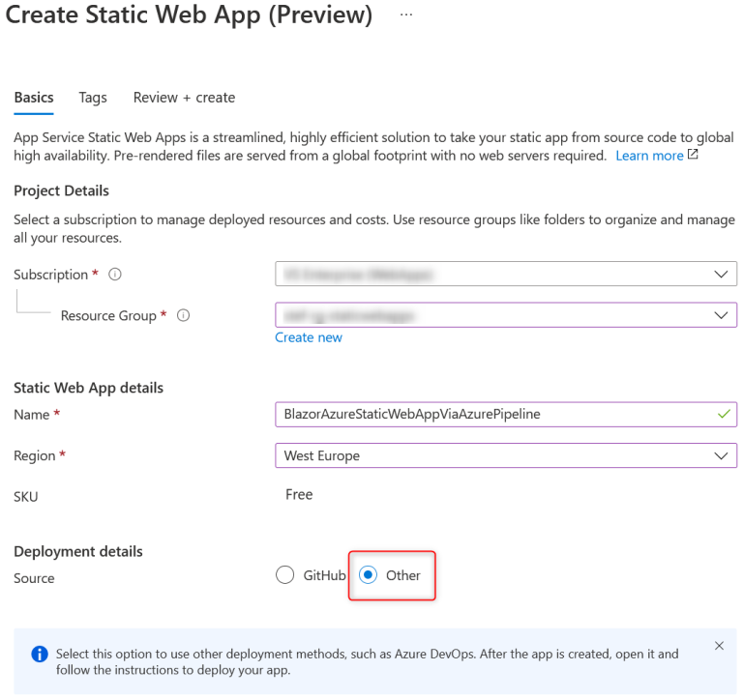Click the Create new resource group link

coord(309,337)
